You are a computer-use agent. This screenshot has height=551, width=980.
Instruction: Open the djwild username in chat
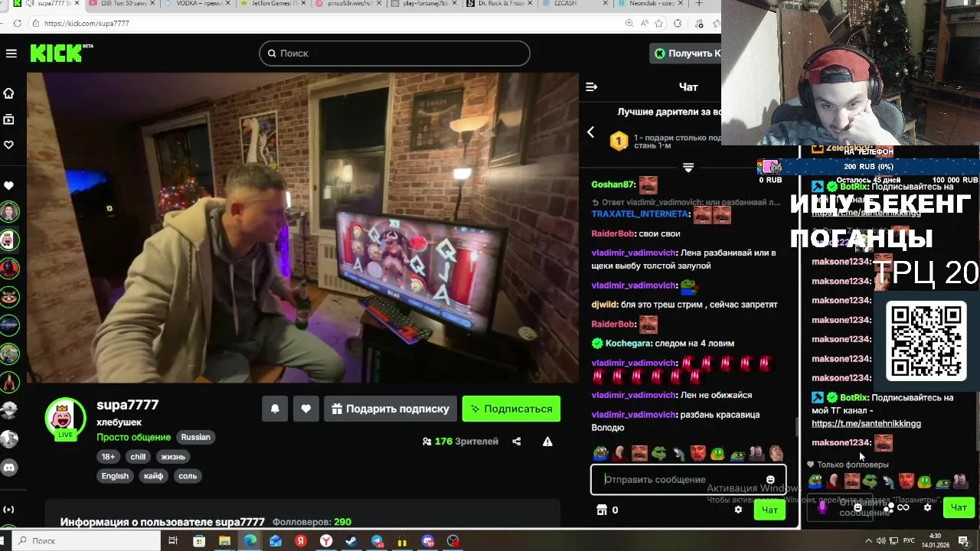tap(604, 305)
